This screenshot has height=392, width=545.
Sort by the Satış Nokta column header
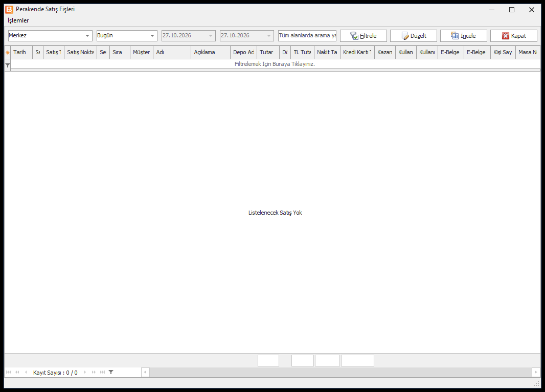[x=80, y=53]
